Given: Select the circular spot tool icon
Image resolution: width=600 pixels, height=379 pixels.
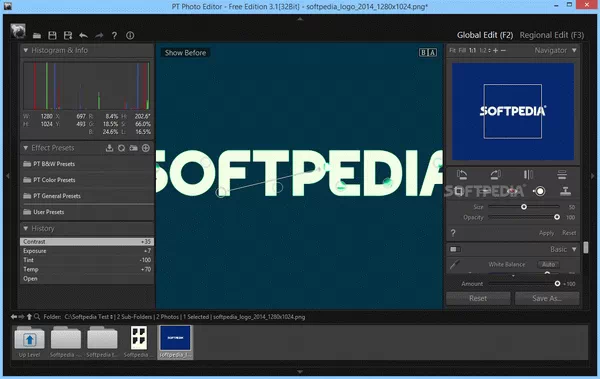Looking at the screenshot, I should tap(540, 191).
